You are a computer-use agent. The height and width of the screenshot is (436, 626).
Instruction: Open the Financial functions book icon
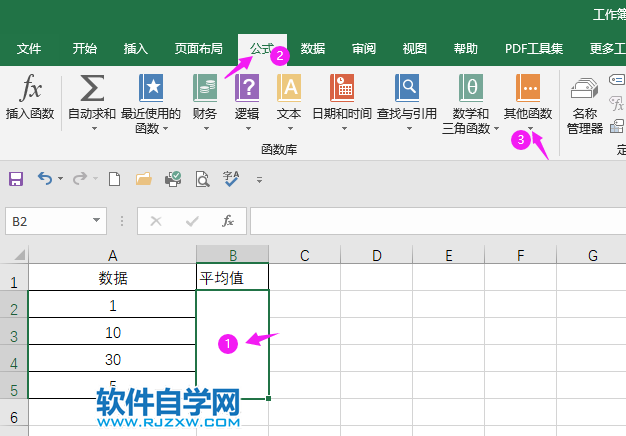tap(205, 88)
